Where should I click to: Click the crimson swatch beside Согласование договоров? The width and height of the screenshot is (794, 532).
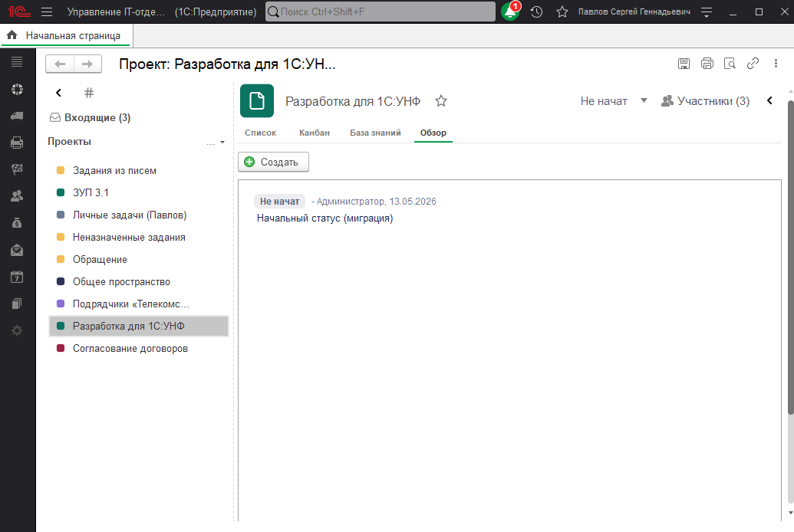[x=61, y=348]
